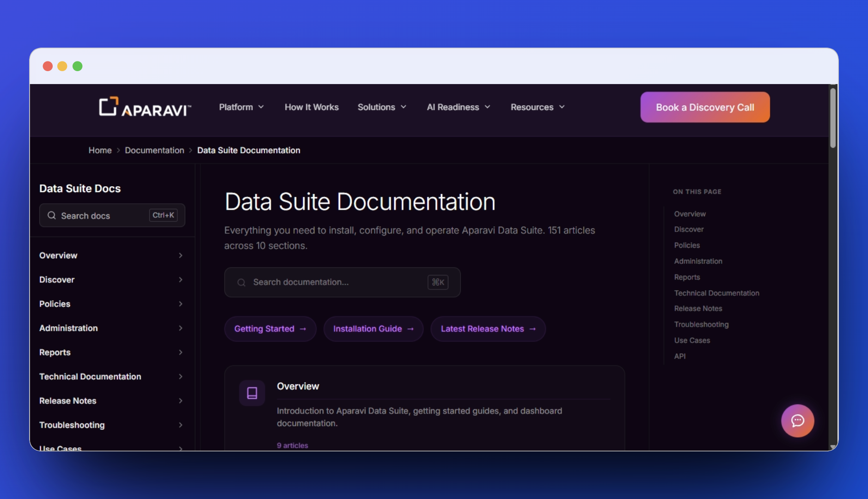This screenshot has width=868, height=499.
Task: Expand Overview chevron in sidebar
Action: tap(180, 256)
